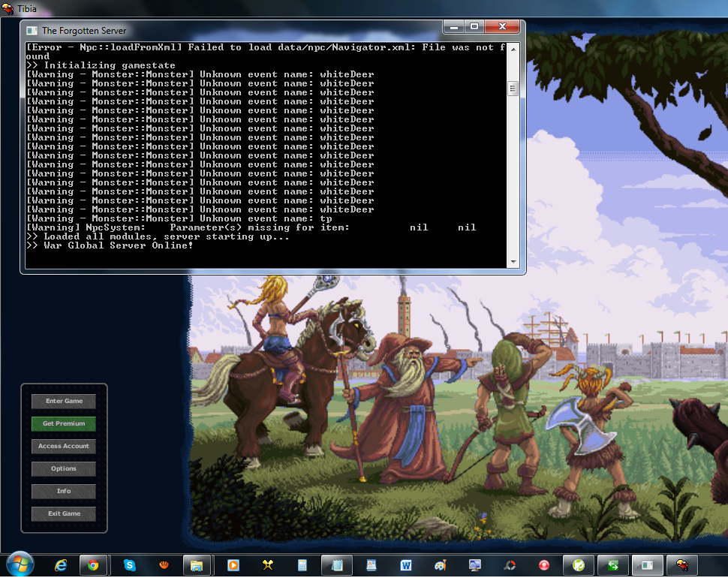Open the File Explorer folder icon
This screenshot has height=578, width=728.
click(x=197, y=565)
